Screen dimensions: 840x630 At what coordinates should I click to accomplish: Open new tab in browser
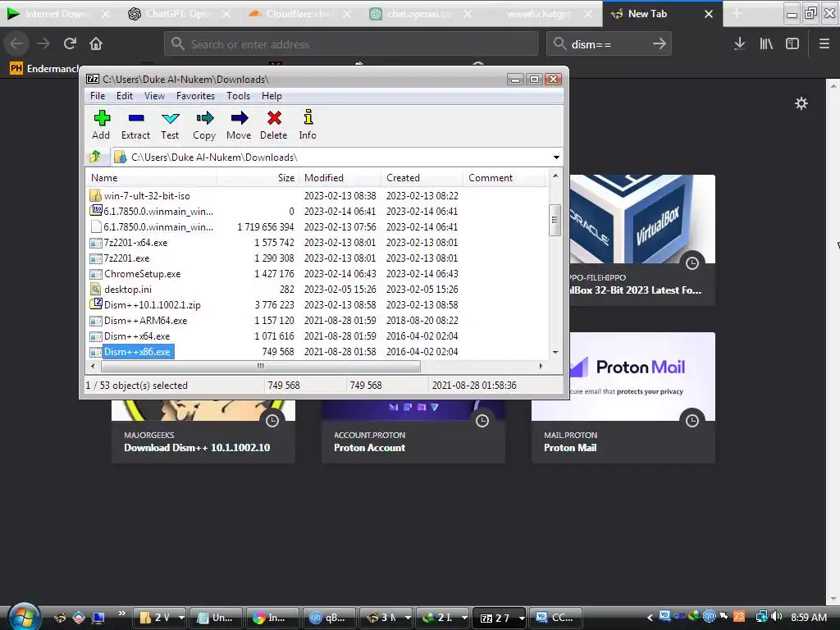pyautogui.click(x=737, y=13)
